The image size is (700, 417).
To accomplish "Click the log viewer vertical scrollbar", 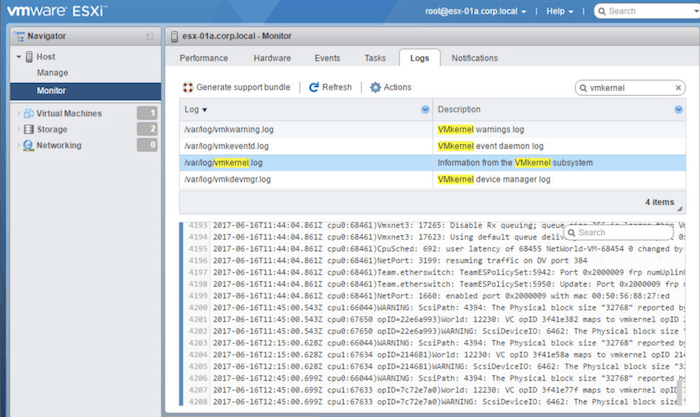I will [x=680, y=392].
